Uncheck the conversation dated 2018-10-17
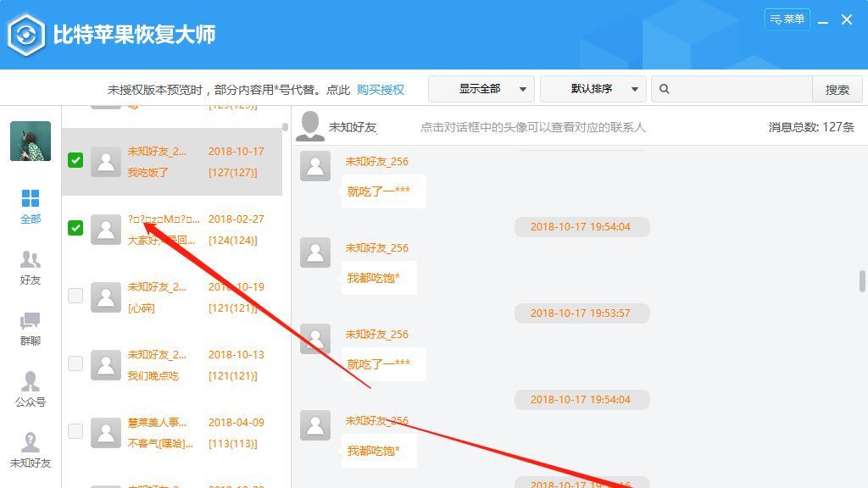Image resolution: width=868 pixels, height=488 pixels. (75, 160)
